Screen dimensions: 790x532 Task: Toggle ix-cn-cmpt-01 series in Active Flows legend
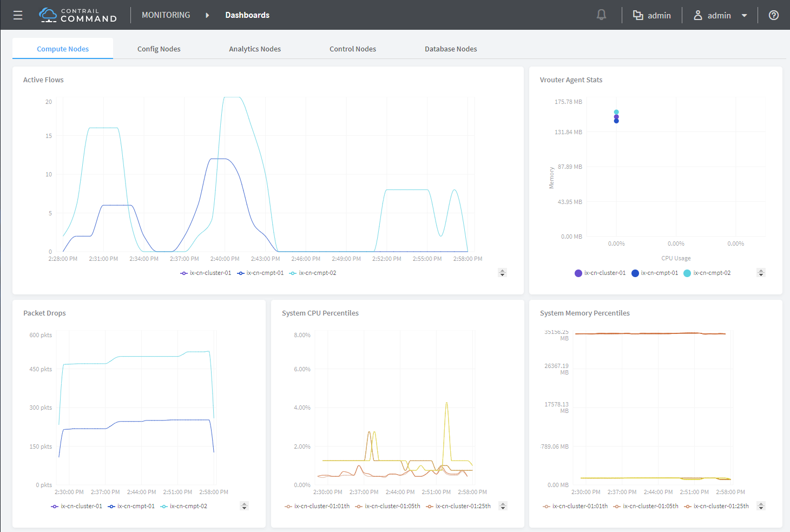coord(260,273)
